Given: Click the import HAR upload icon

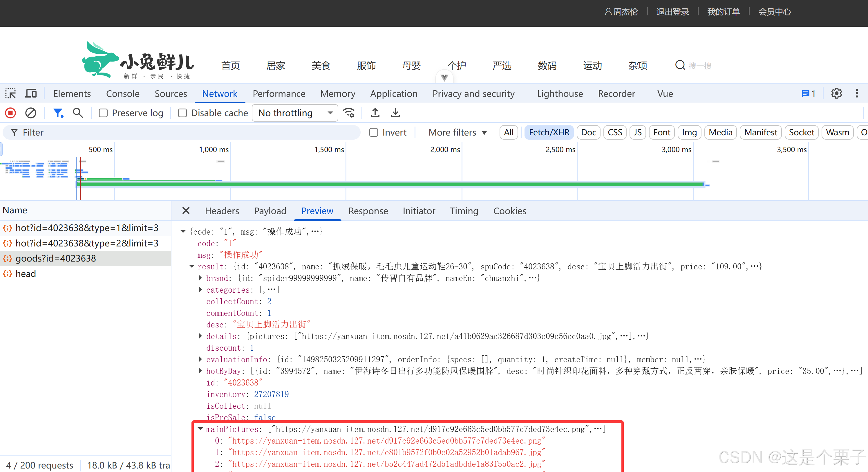Looking at the screenshot, I should click(x=375, y=113).
